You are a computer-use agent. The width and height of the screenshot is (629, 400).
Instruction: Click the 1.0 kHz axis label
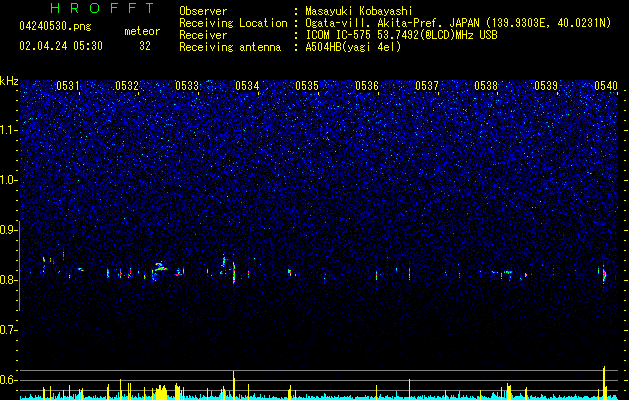click(8, 180)
